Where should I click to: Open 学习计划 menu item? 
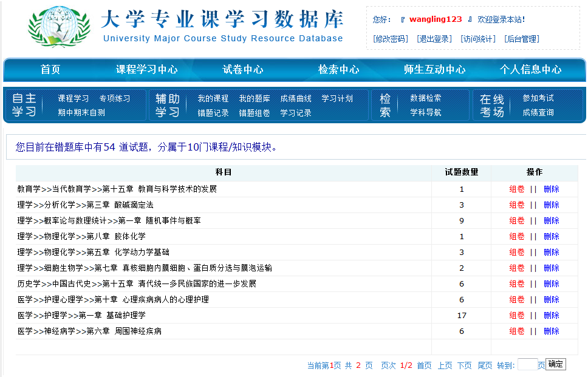click(x=337, y=98)
